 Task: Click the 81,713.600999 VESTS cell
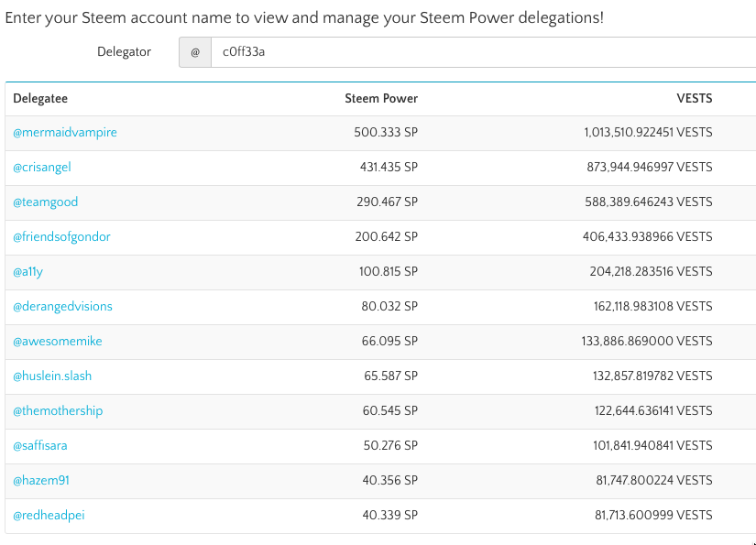pos(652,516)
